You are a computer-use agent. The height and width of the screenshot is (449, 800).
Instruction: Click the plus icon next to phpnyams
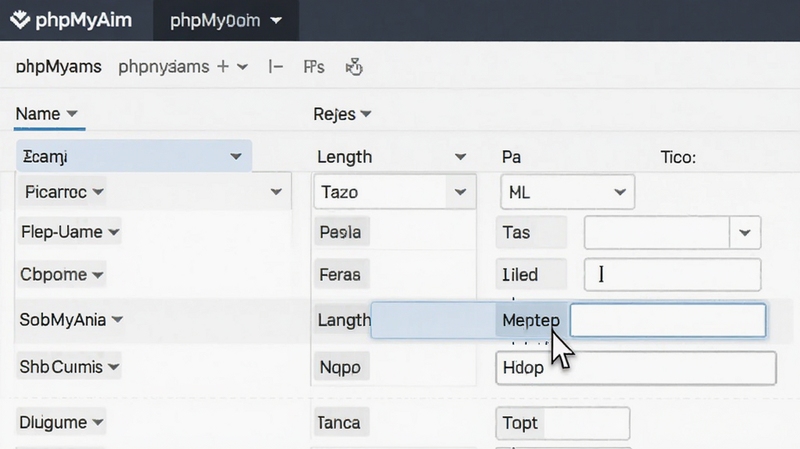point(222,66)
